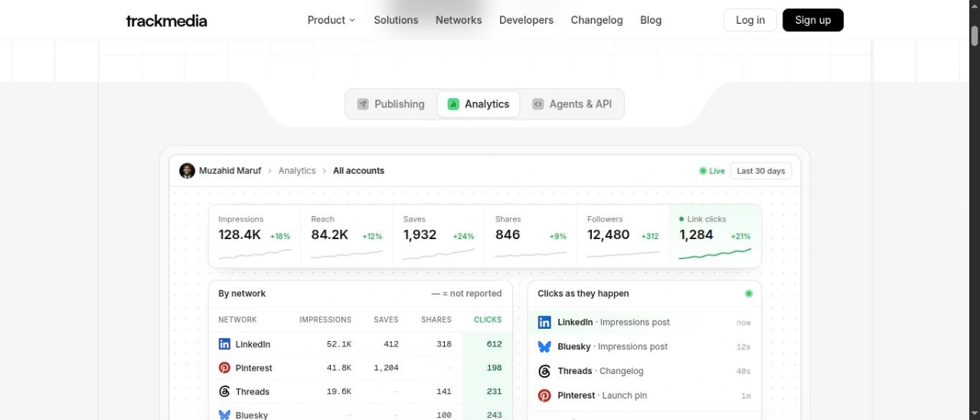This screenshot has height=420, width=980.
Task: Click the Analytics breadcrumb
Action: (x=297, y=171)
